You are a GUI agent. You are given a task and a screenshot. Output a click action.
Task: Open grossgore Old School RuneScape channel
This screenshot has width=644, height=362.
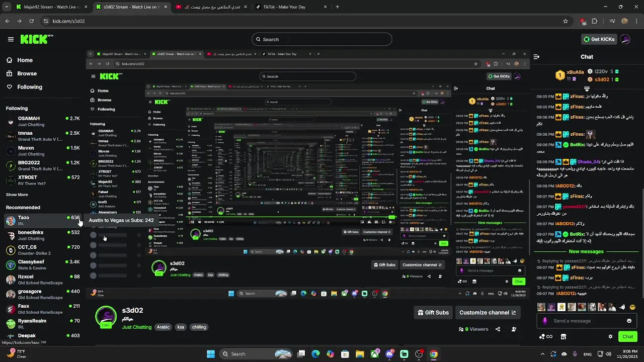[43, 294]
